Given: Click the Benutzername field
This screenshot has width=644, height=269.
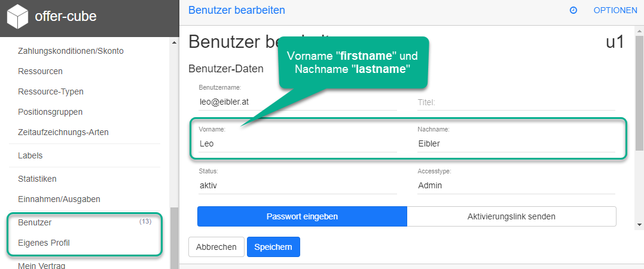Looking at the screenshot, I should coord(297,102).
